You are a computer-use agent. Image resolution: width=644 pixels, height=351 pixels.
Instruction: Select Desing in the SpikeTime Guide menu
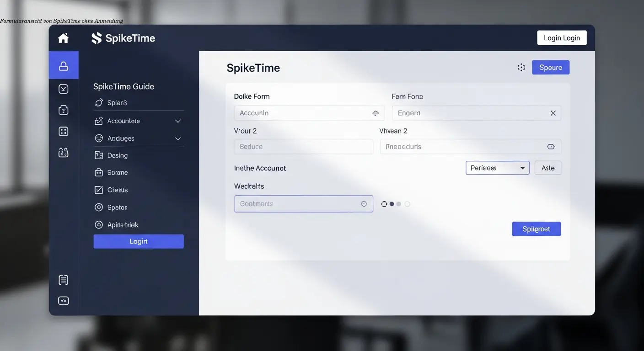click(119, 155)
